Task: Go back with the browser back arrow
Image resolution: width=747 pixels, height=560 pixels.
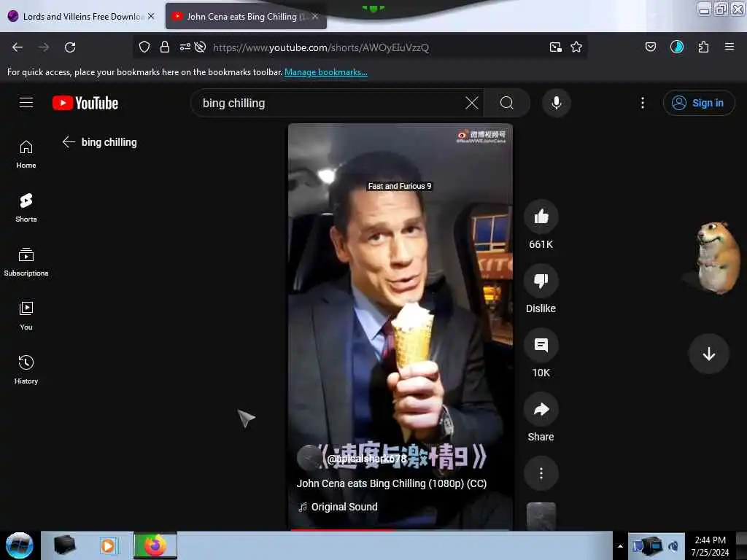Action: (x=18, y=47)
